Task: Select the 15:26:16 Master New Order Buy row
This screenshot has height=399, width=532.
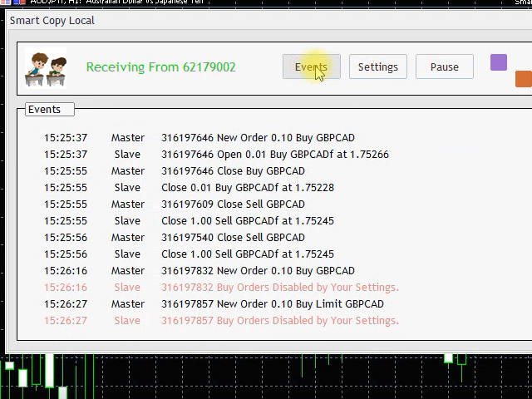Action: pyautogui.click(x=258, y=271)
